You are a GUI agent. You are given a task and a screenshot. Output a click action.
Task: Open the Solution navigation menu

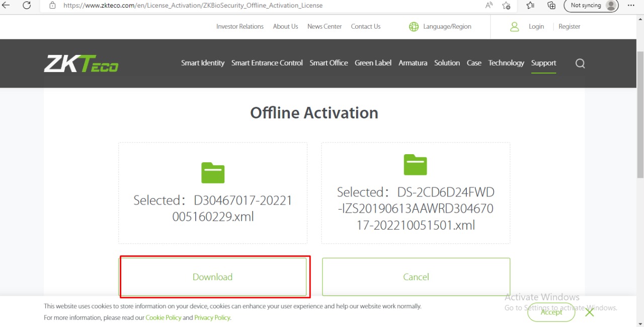pos(447,63)
